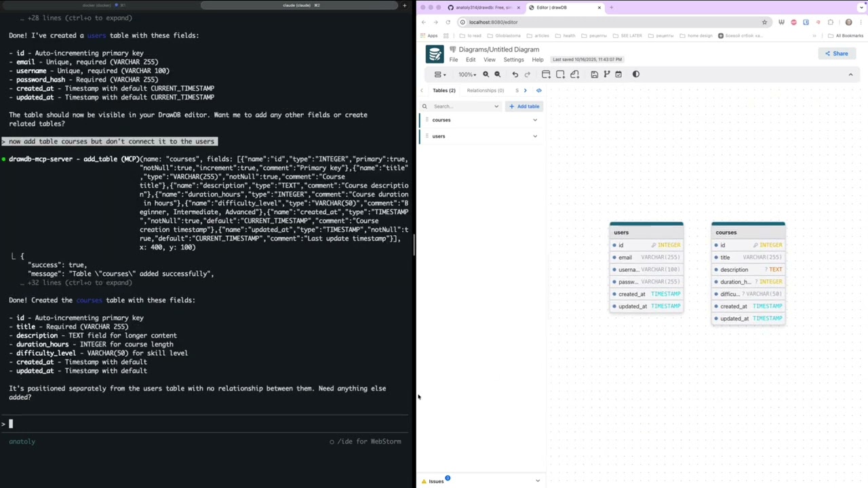The width and height of the screenshot is (868, 488).
Task: Grab the drag handle beside users
Action: 427,136
